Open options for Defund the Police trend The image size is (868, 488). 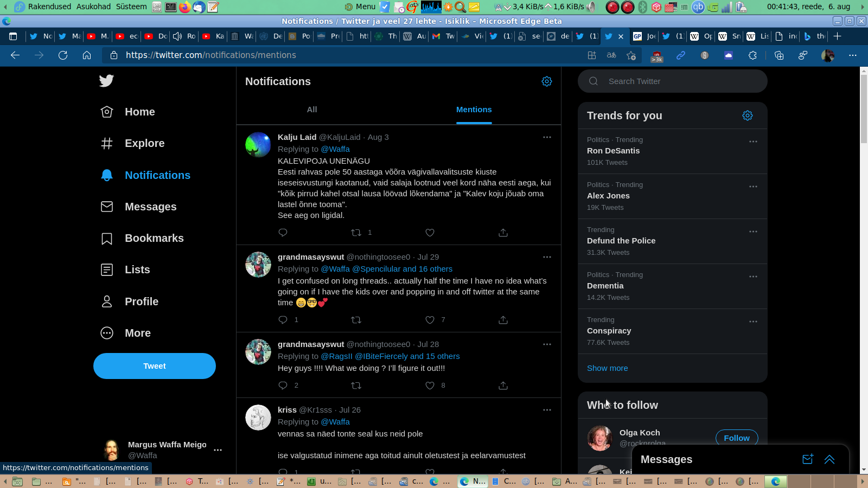pyautogui.click(x=753, y=232)
